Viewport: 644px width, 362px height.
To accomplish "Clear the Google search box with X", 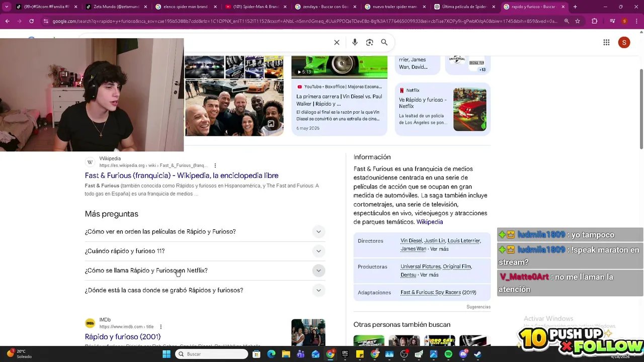I will coord(337,42).
